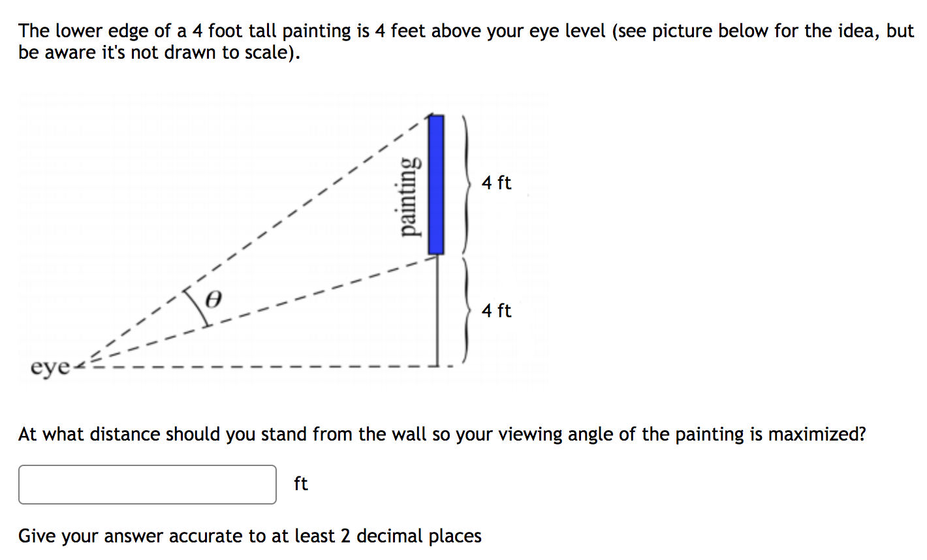Image resolution: width=927 pixels, height=560 pixels.
Task: Click the 'ft' unit label
Action: 300,484
